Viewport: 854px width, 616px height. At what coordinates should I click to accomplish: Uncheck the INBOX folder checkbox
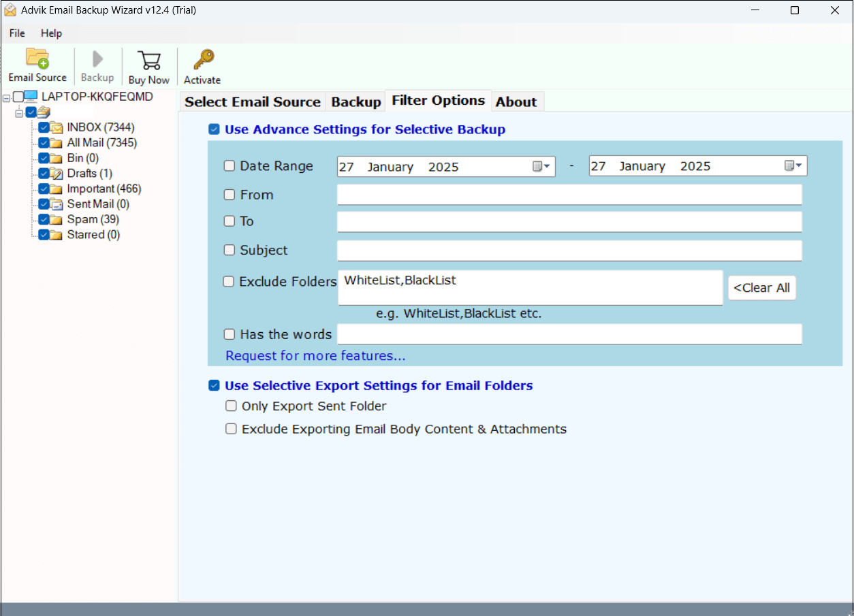44,127
